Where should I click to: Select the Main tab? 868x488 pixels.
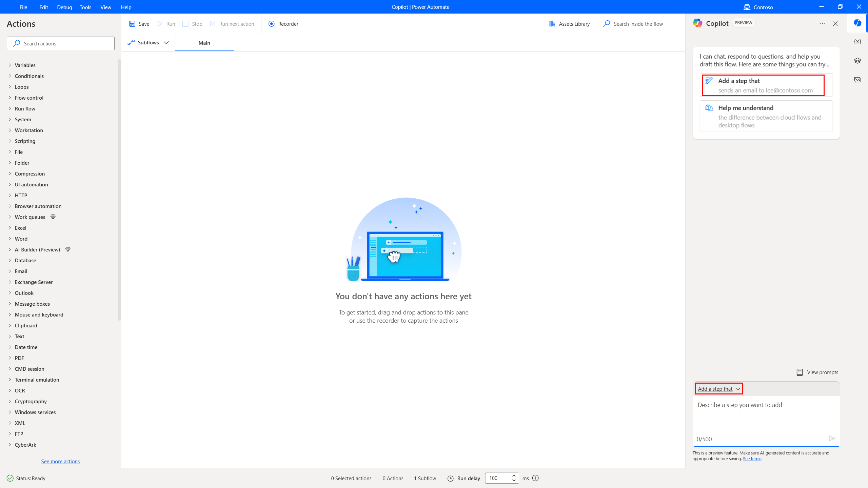tap(204, 42)
